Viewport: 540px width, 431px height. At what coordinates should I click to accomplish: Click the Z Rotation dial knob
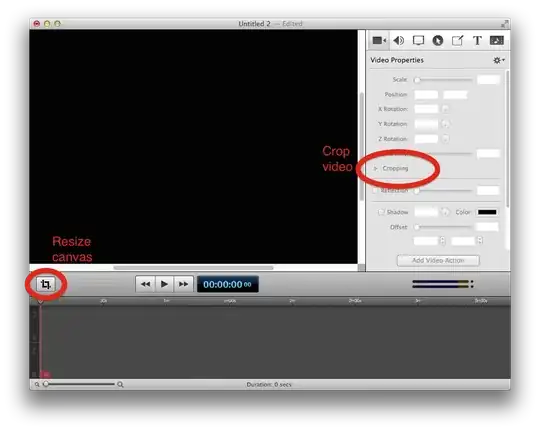[445, 139]
